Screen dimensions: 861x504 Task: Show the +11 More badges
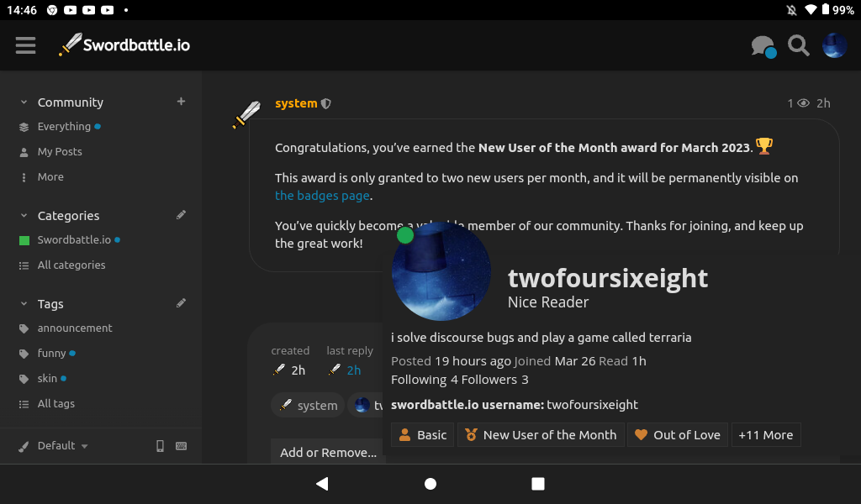click(x=766, y=435)
